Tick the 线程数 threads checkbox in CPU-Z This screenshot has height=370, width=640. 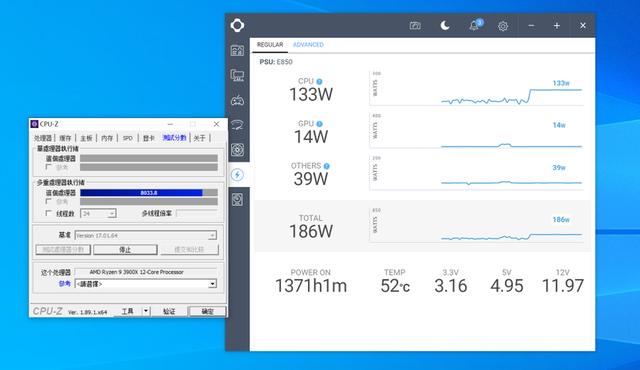click(48, 213)
